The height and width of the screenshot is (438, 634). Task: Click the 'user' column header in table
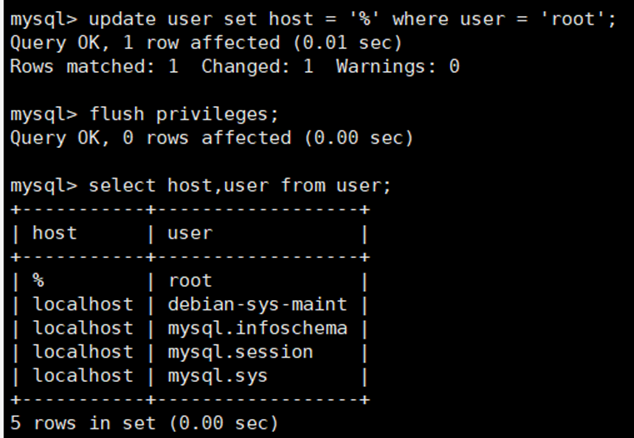(x=189, y=233)
